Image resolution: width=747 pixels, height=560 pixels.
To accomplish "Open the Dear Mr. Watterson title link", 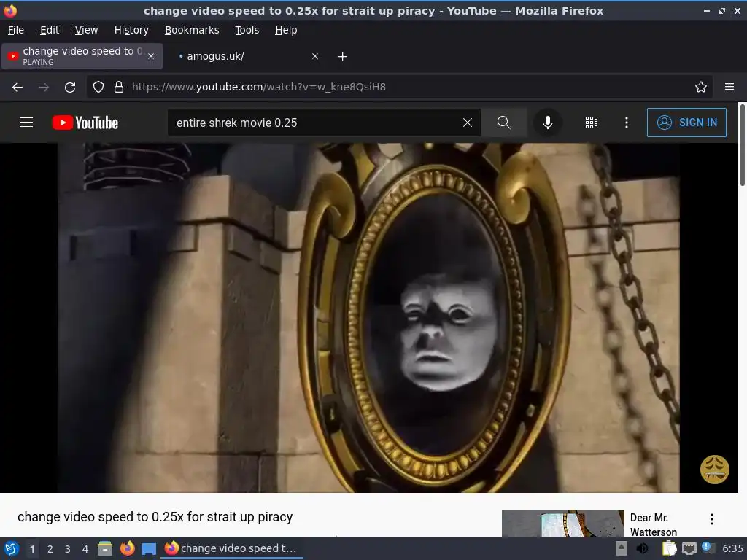I will [653, 524].
